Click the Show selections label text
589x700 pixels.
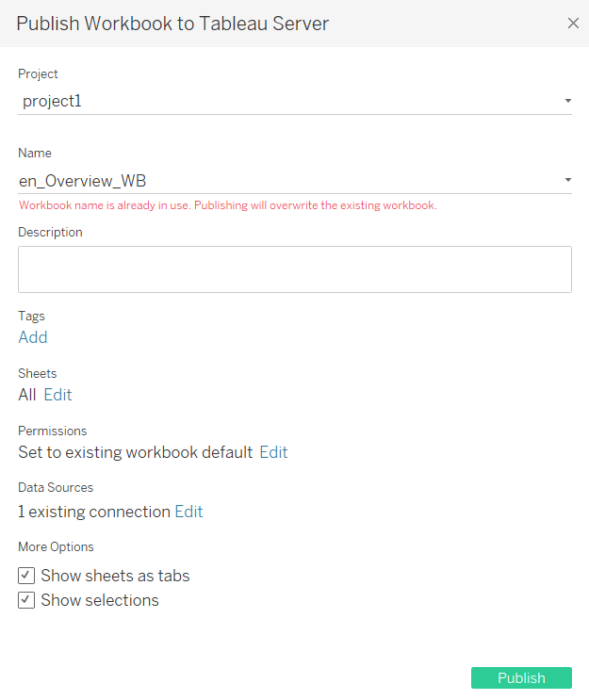(x=100, y=600)
